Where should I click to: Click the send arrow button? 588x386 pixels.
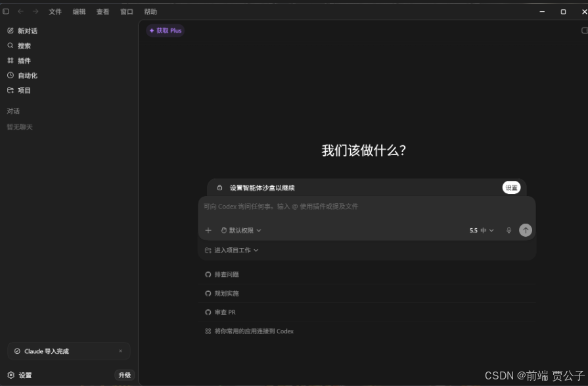pos(526,230)
